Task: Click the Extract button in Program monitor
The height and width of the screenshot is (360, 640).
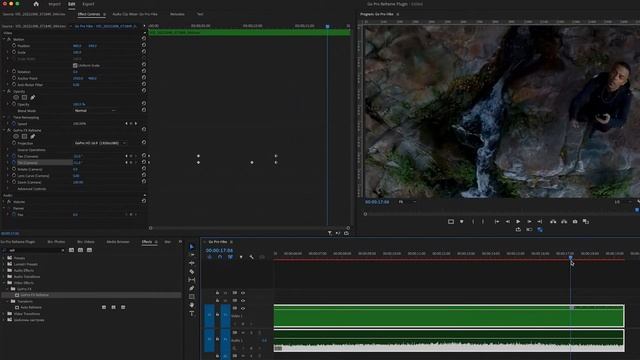Action: [x=564, y=221]
